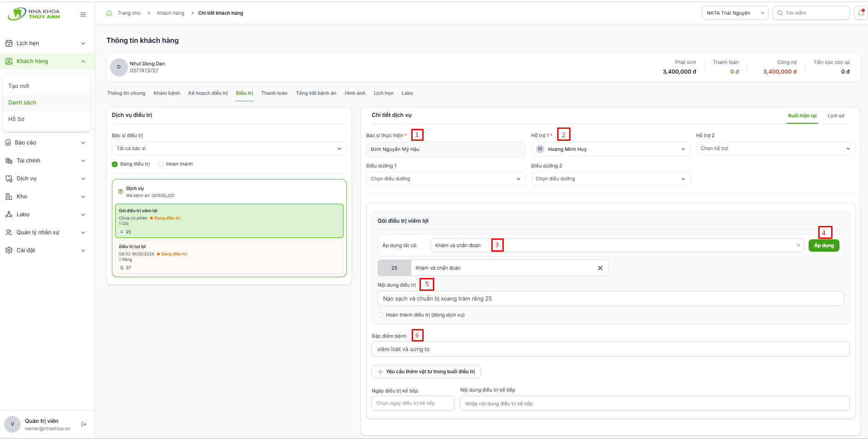Click Yêu cầu thêm vật tư trong buổi điều trị
The image size is (868, 439).
click(x=426, y=372)
